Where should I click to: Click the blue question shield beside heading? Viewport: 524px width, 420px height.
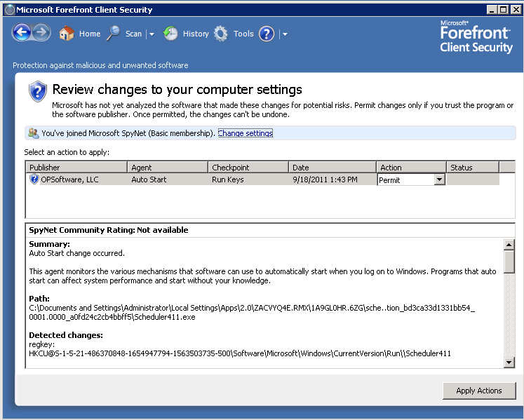coord(38,91)
